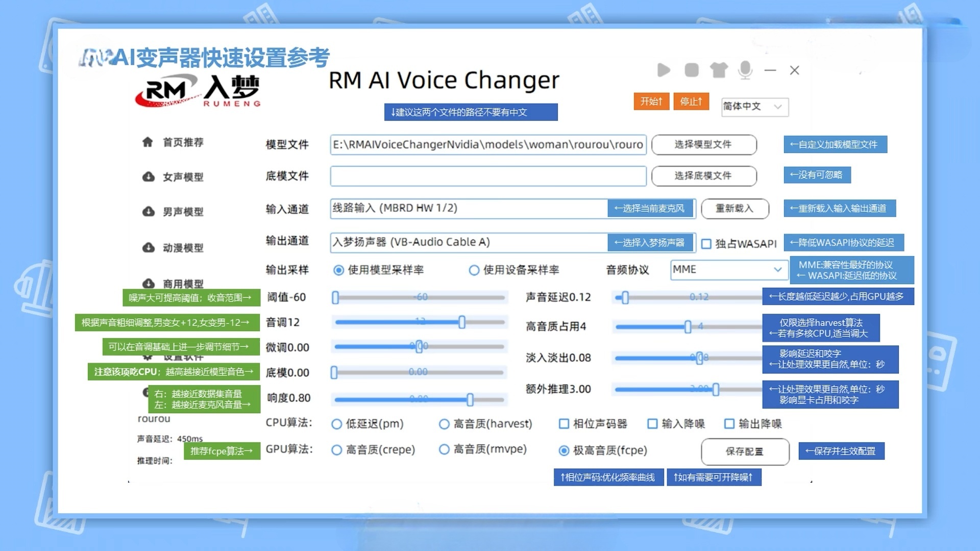Click the 阈值 threshold slider

pyautogui.click(x=420, y=297)
